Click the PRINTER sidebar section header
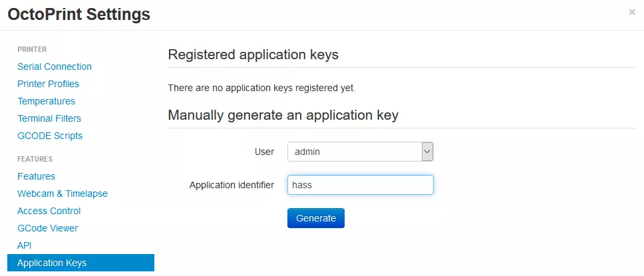The height and width of the screenshot is (276, 644). (32, 49)
